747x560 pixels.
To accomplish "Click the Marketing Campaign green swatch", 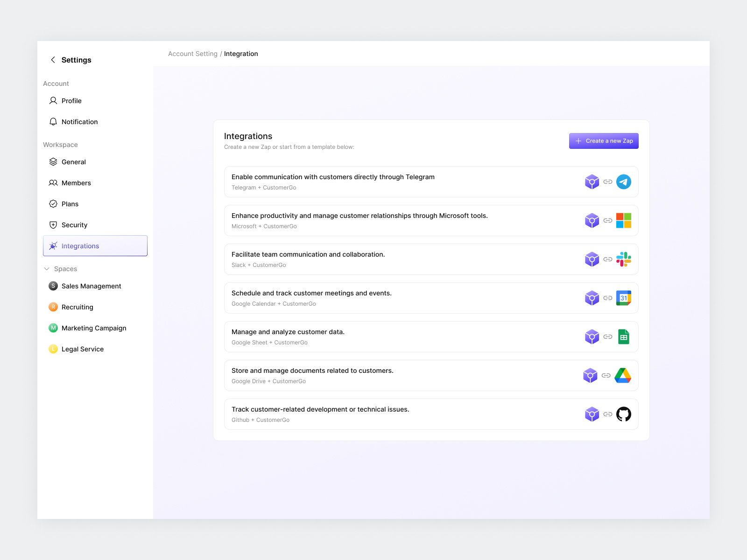I will click(x=53, y=328).
